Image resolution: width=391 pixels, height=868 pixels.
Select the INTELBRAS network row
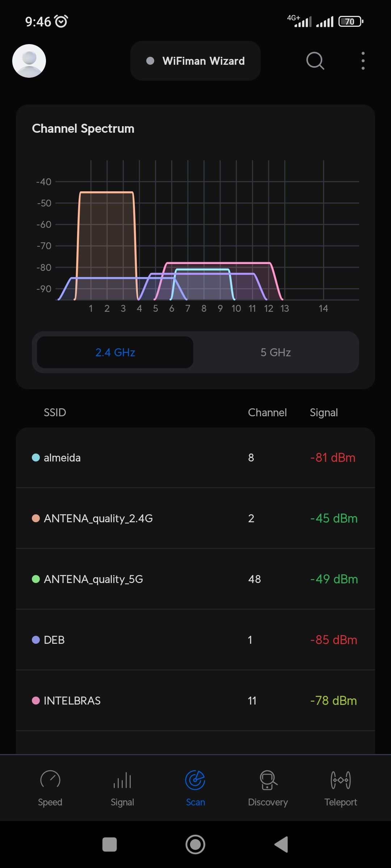(x=195, y=701)
